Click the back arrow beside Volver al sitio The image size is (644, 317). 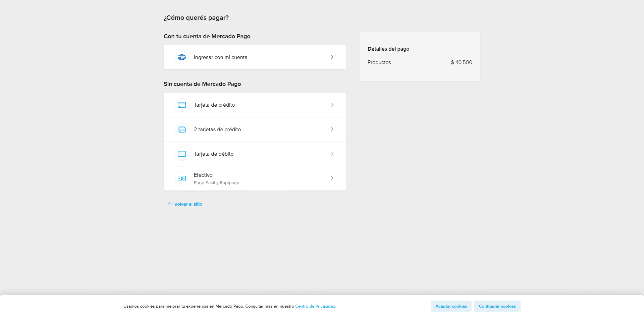(170, 204)
